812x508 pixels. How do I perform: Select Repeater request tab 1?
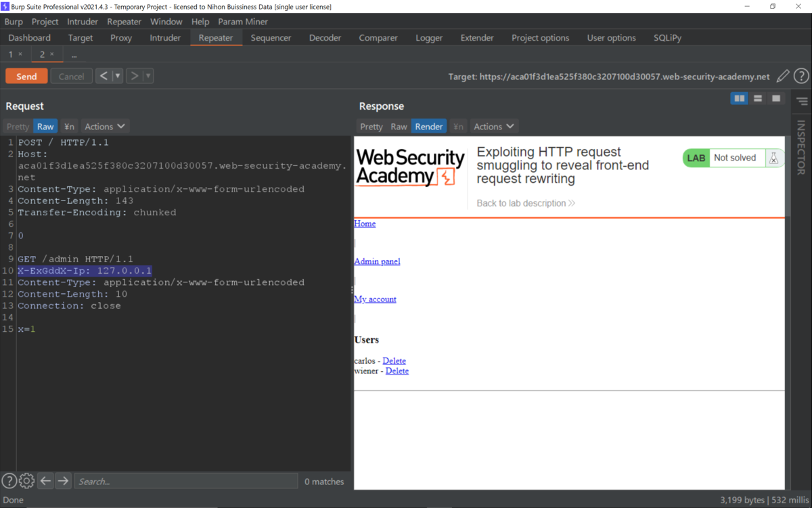(10, 54)
